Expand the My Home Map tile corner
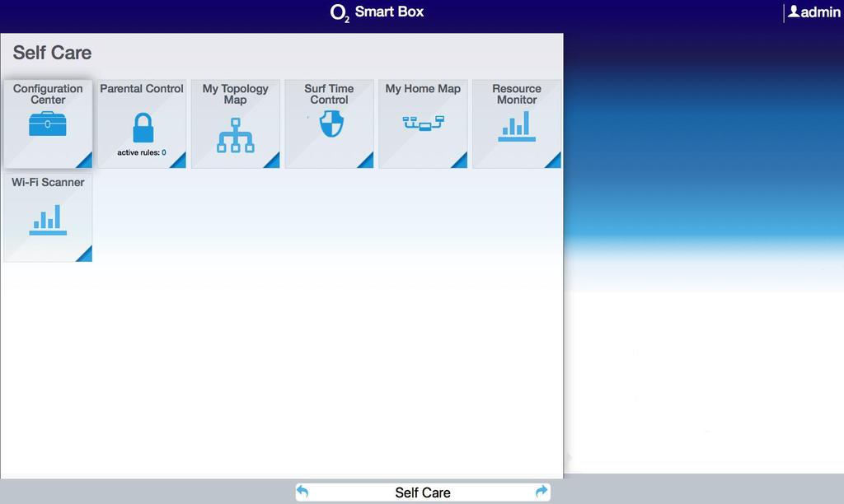844x504 pixels. pos(458,161)
